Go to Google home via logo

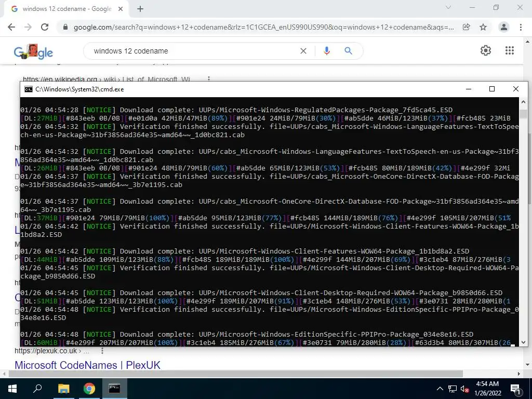tap(33, 51)
